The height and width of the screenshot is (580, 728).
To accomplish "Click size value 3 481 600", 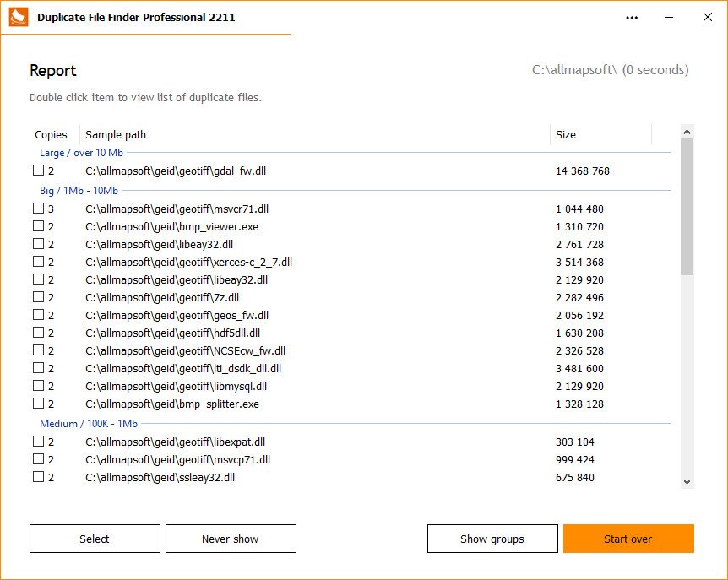I will click(x=580, y=368).
